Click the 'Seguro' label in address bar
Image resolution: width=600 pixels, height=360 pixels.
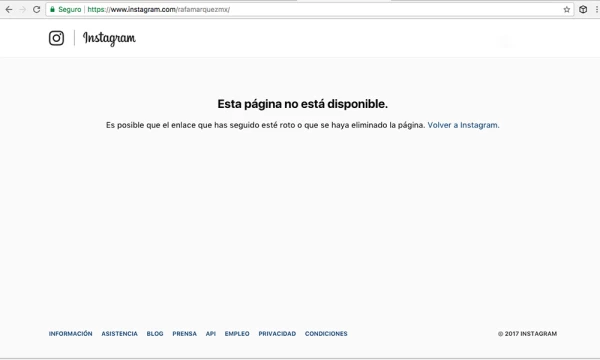tap(70, 10)
